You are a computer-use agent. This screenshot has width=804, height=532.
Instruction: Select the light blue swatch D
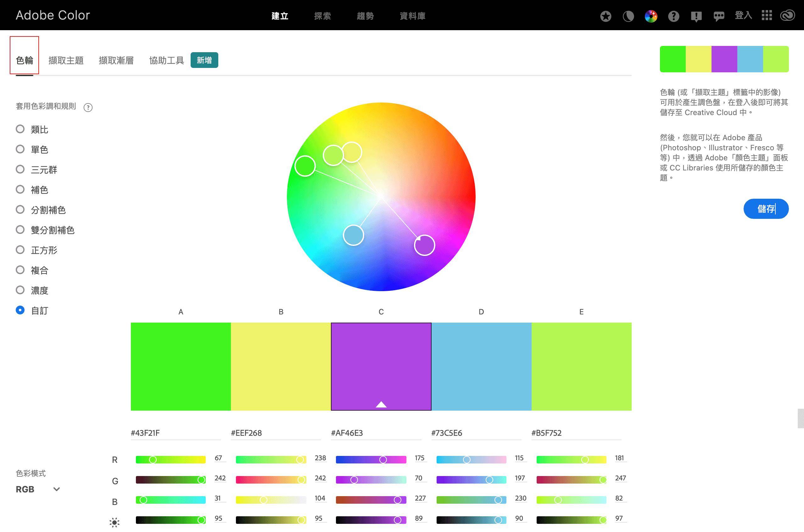click(481, 366)
